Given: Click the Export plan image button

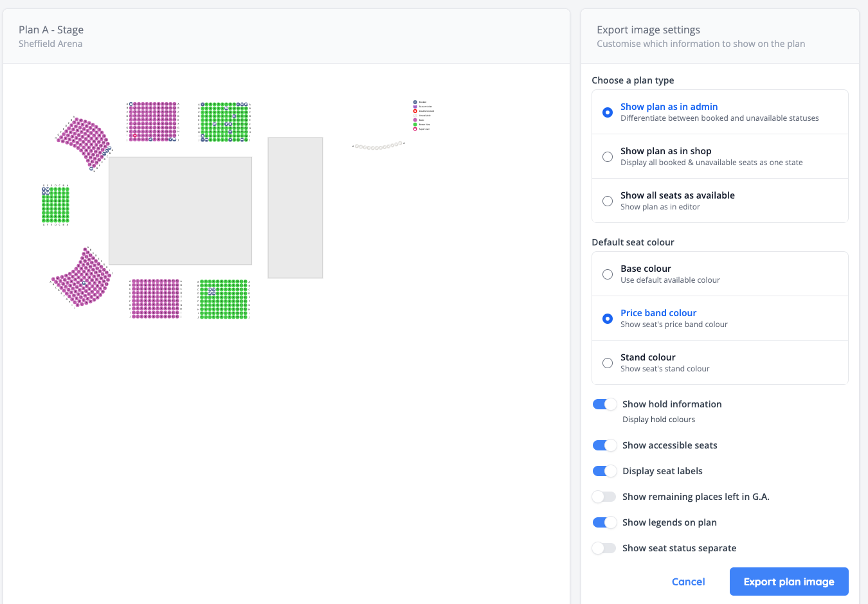Looking at the screenshot, I should pos(788,581).
